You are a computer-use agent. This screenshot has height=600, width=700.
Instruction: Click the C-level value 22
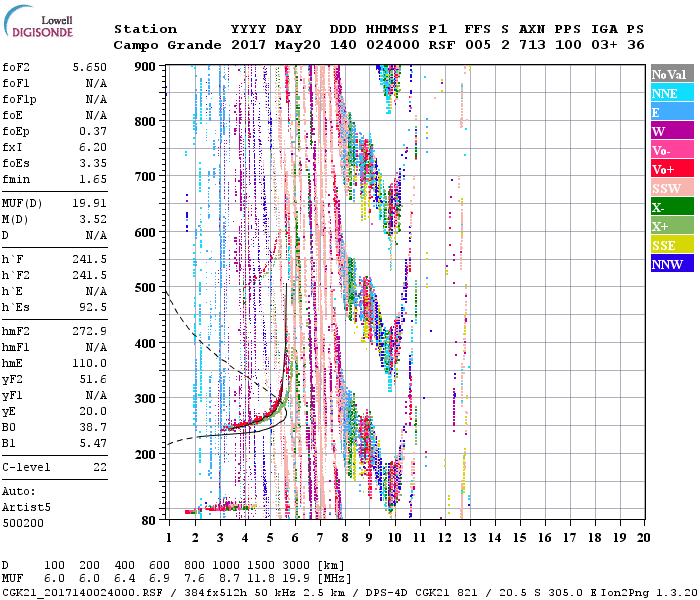(100, 467)
